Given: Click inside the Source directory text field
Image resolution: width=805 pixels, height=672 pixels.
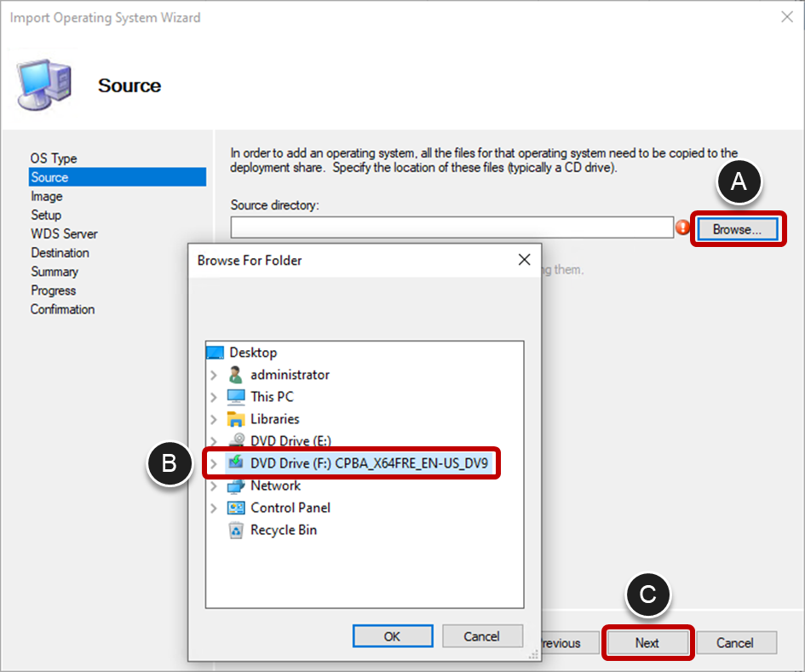Looking at the screenshot, I should [451, 227].
